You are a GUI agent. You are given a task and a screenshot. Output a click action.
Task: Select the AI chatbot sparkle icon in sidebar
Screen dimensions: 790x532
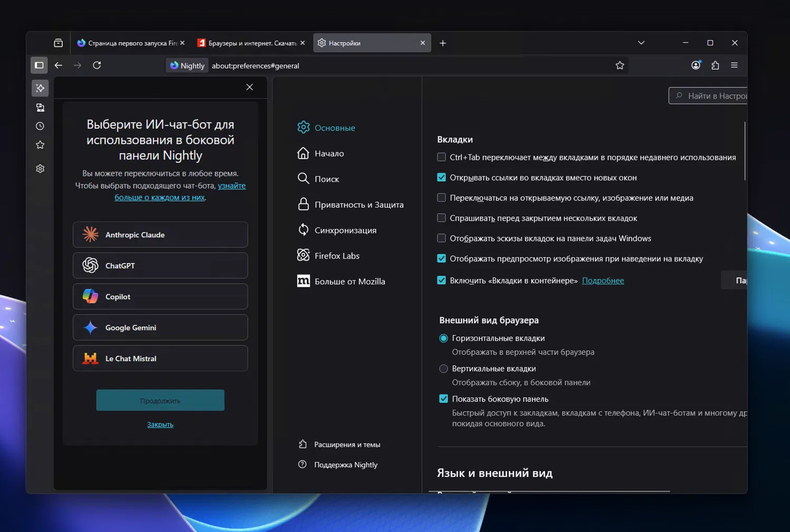(40, 88)
